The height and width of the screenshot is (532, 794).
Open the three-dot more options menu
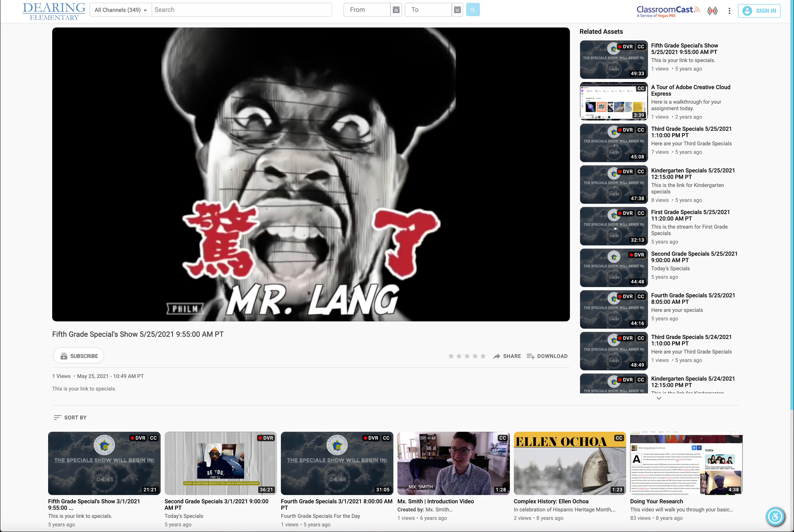729,11
